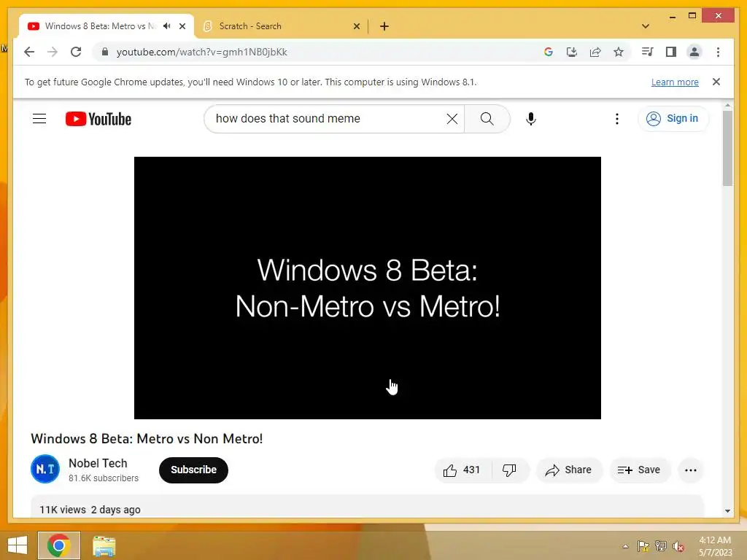Image resolution: width=747 pixels, height=560 pixels.
Task: Click the page scrollbar thumb
Action: pyautogui.click(x=727, y=147)
